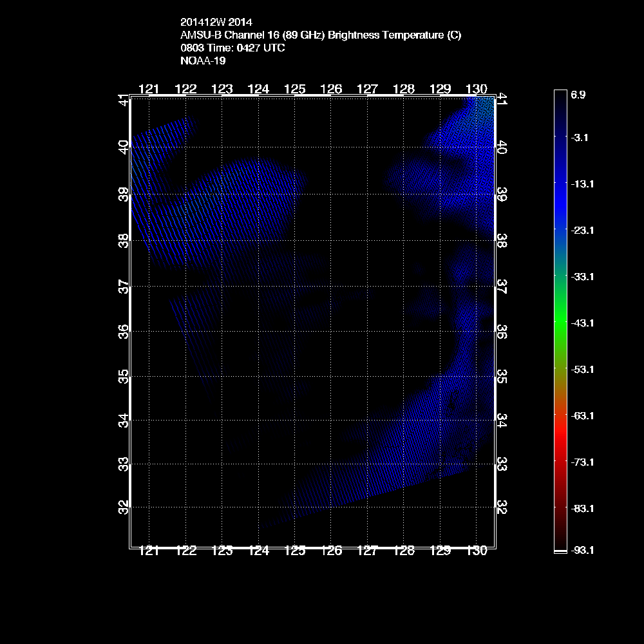Viewport: 644px width, 644px height.
Task: Click the 126 longitude label on bottom axis
Action: (331, 551)
